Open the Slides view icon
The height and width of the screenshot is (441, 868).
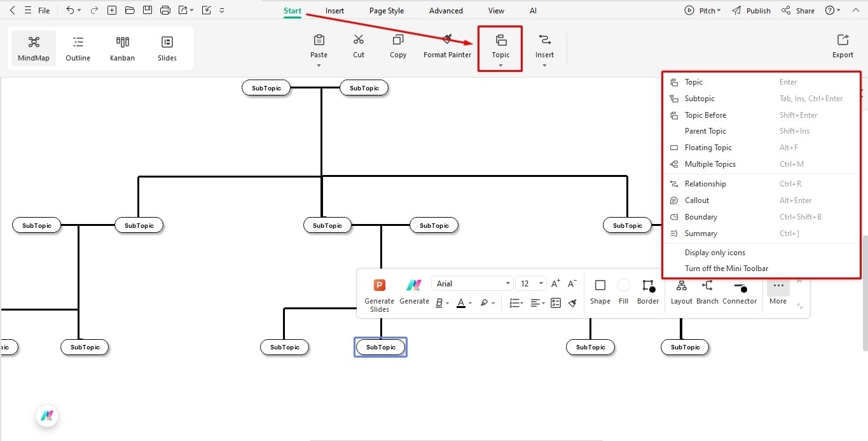(x=167, y=48)
